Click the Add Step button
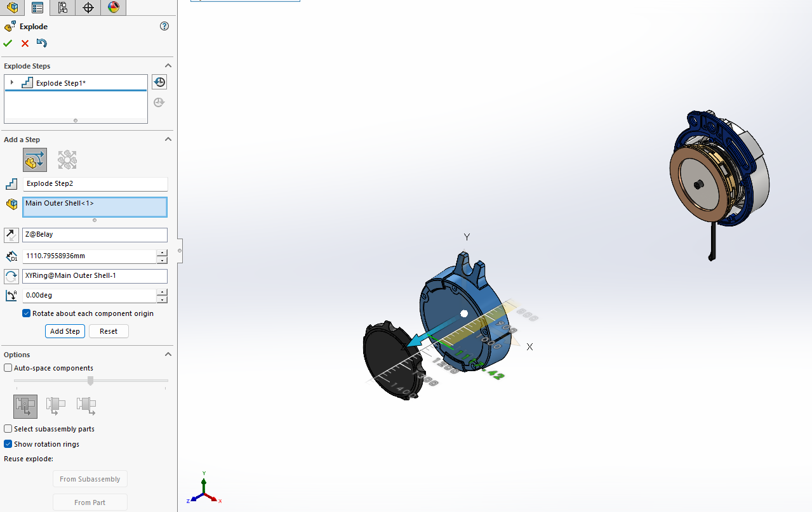This screenshot has width=812, height=512. coord(64,331)
